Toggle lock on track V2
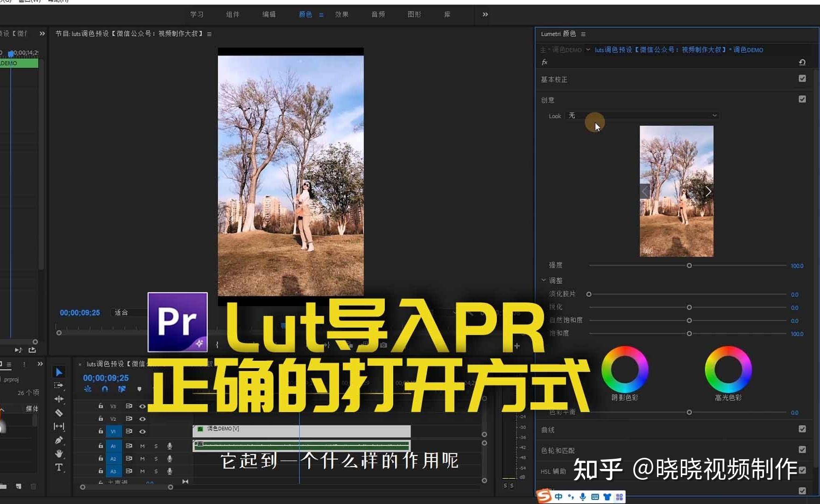820x504 pixels. coord(100,419)
